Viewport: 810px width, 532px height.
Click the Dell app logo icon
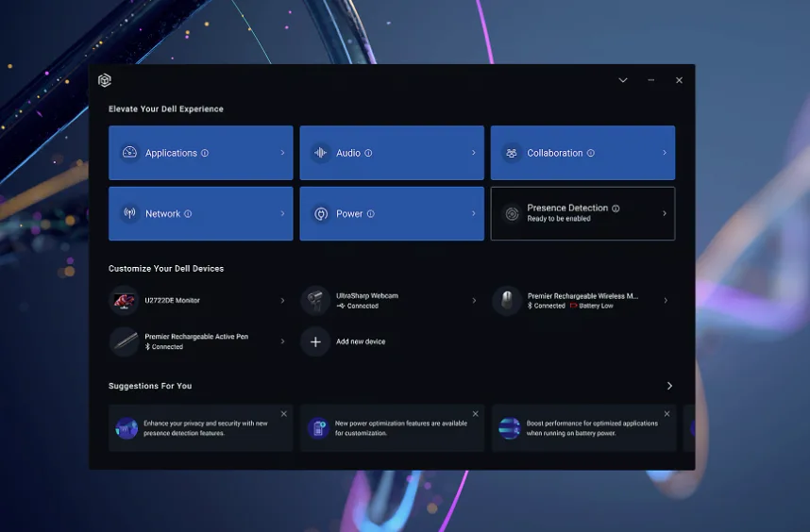point(105,80)
